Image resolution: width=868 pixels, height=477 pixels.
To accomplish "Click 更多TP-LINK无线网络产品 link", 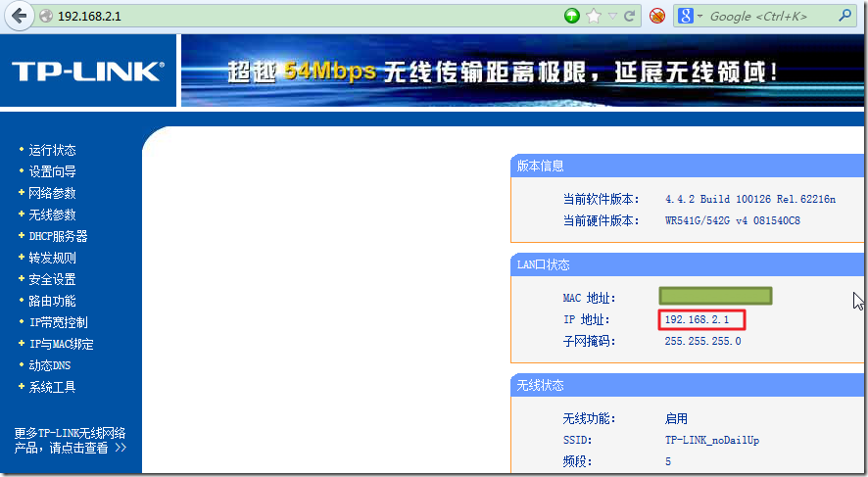I will (x=71, y=441).
